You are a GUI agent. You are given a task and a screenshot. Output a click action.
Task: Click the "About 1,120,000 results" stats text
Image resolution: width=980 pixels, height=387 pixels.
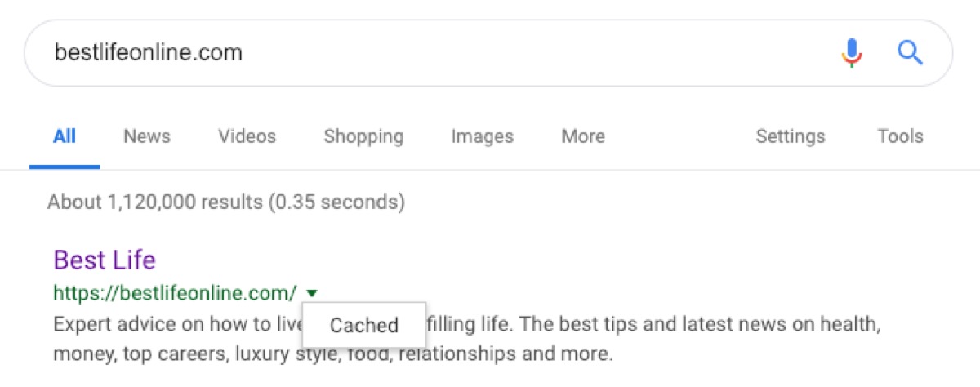pyautogui.click(x=225, y=202)
